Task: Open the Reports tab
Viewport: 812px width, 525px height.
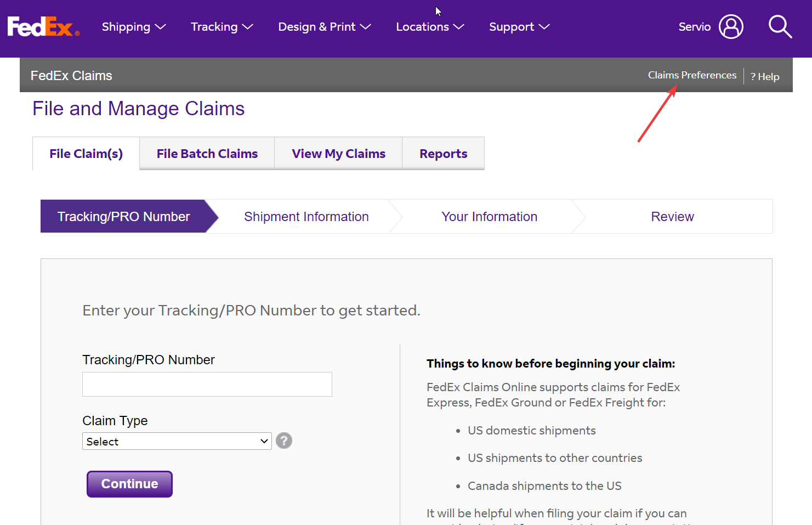Action: (x=443, y=154)
